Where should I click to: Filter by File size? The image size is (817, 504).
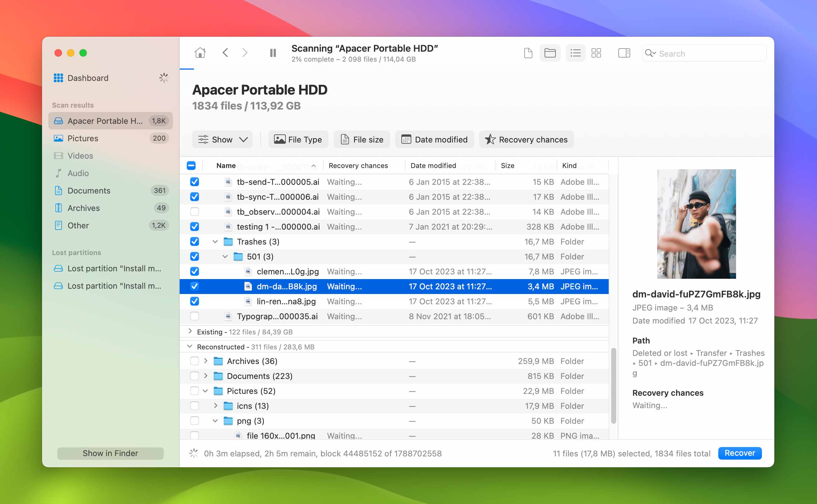click(x=361, y=139)
